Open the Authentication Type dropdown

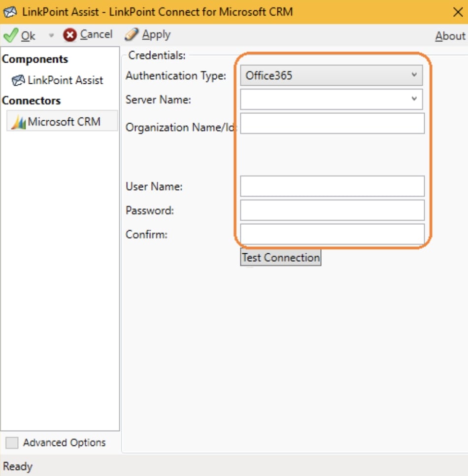pyautogui.click(x=331, y=75)
